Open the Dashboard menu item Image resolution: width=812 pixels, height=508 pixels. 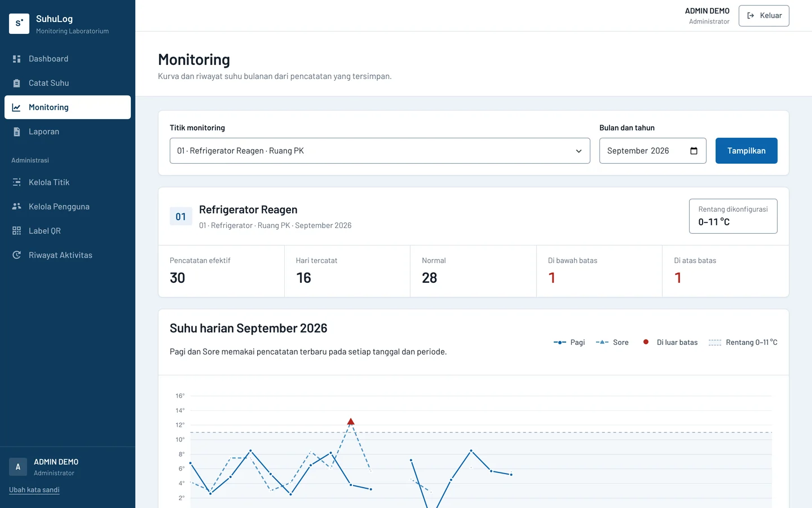(x=68, y=59)
